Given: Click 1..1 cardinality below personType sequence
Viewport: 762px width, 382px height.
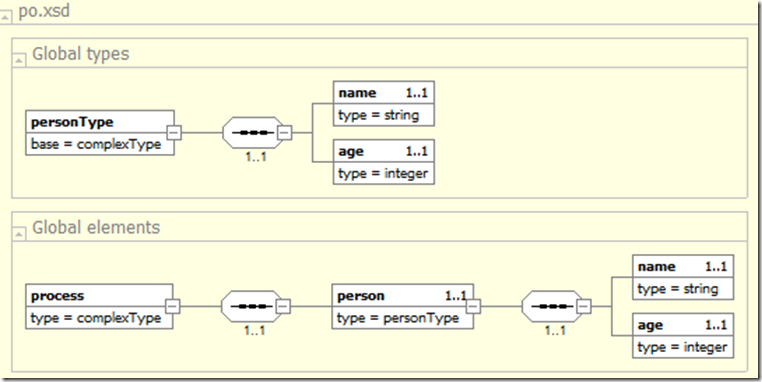Looking at the screenshot, I should point(256,157).
